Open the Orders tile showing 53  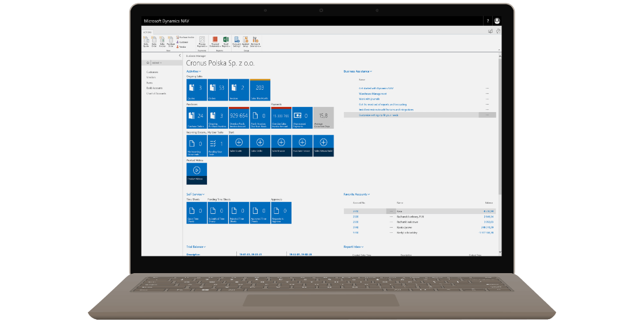[218, 90]
